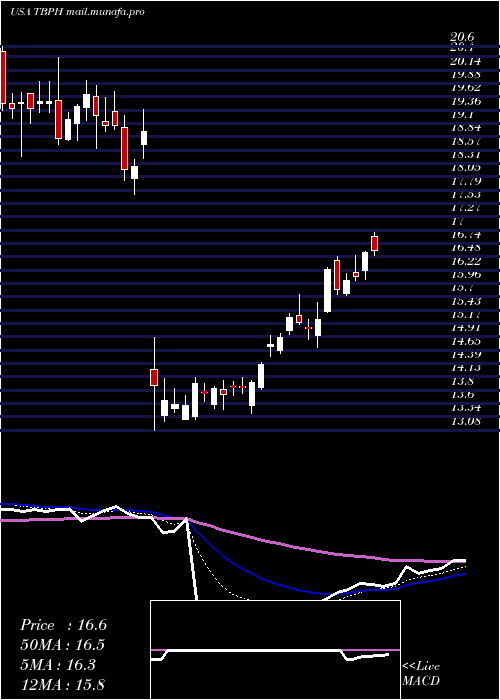
Task: Click the 19.62 price axis label
Action: tap(465, 88)
